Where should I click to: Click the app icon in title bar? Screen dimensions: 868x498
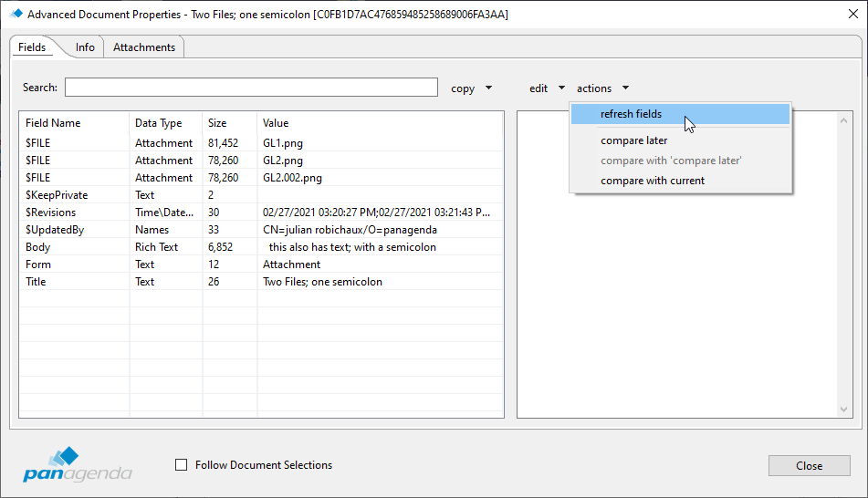(16, 14)
